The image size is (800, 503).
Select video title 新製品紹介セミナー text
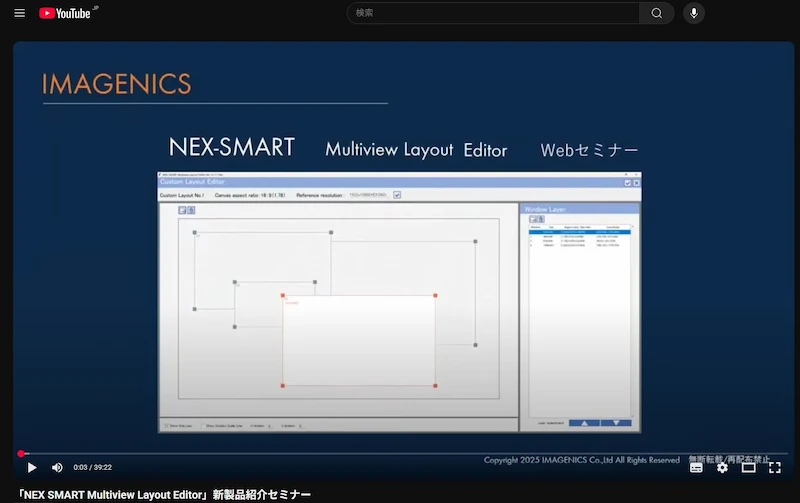262,495
